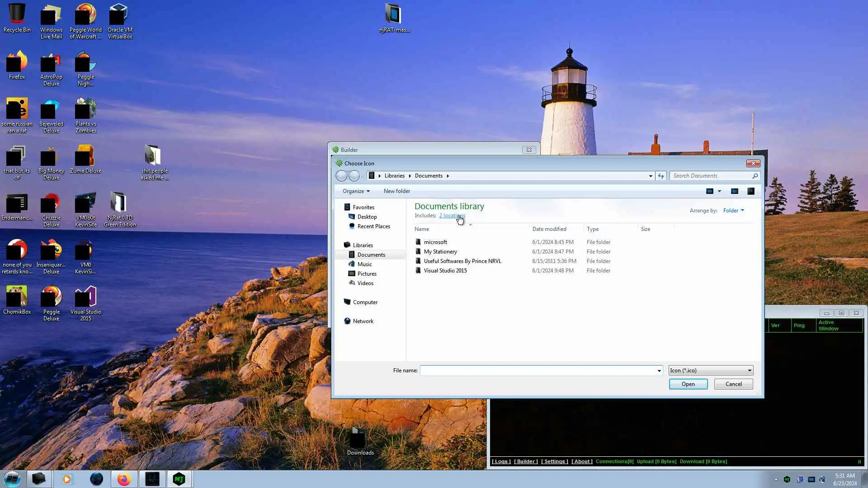Click the search magnifier icon

[755, 176]
